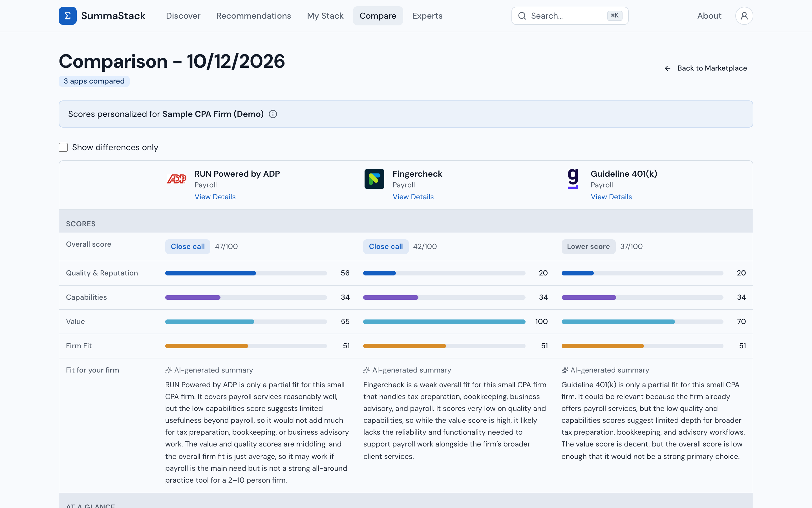Click the 3 apps compared badge
Viewport: 812px width, 508px height.
(x=94, y=81)
